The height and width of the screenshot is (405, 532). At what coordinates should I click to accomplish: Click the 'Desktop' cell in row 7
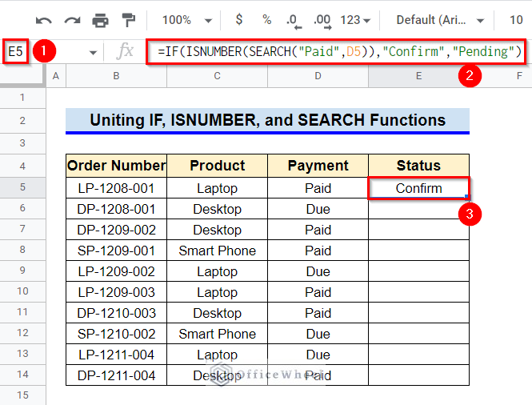217,230
